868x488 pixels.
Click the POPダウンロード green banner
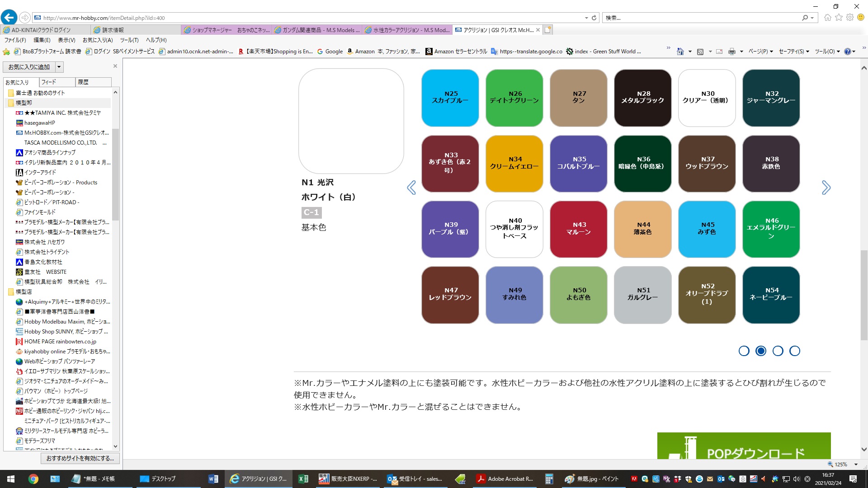[744, 446]
